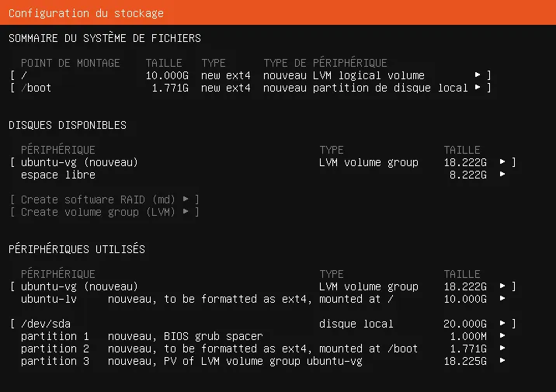
Task: Click the 'DISQUES DISPONIBLES' heading
Action: point(68,125)
